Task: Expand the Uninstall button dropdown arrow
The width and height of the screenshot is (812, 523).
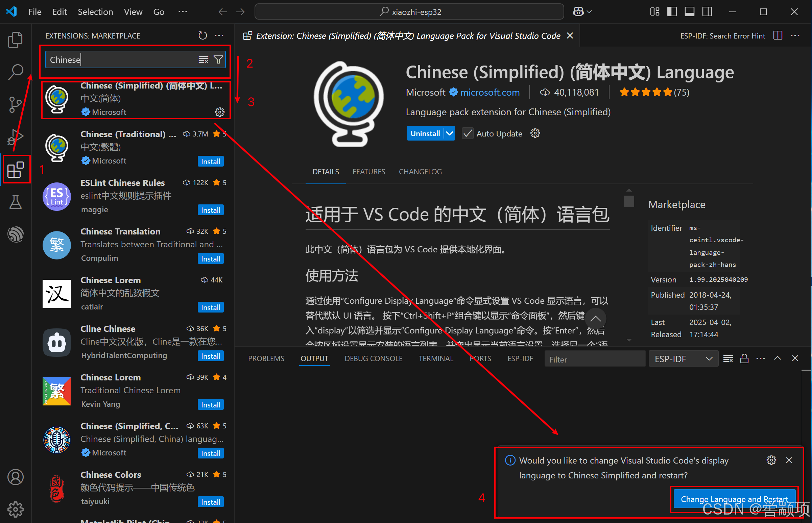Action: [449, 133]
